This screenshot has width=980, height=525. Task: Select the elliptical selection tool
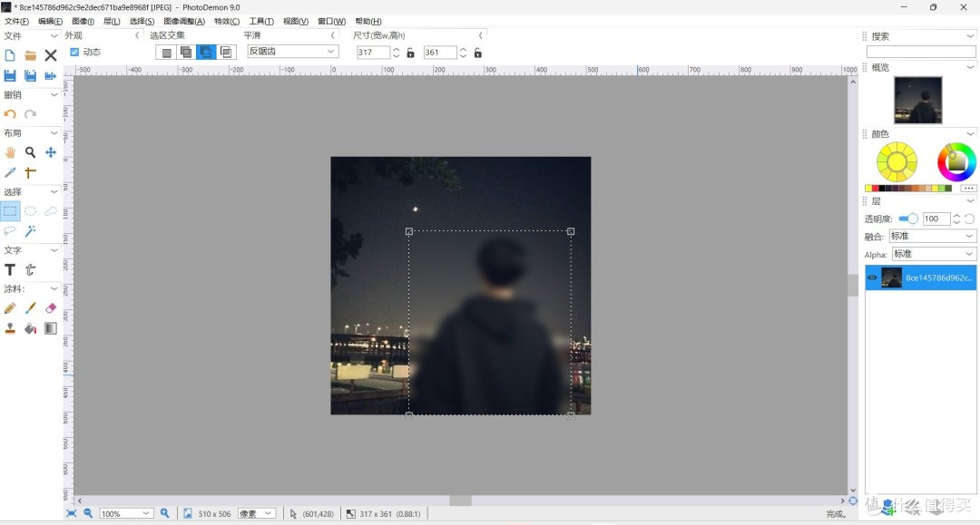[30, 211]
